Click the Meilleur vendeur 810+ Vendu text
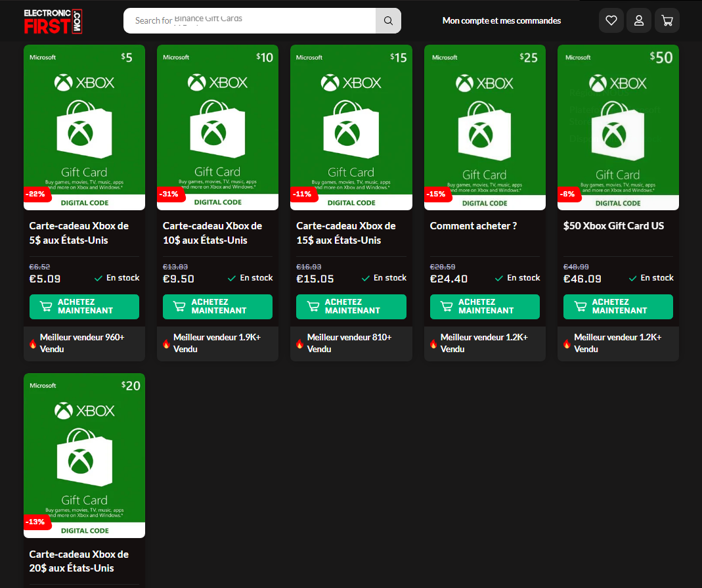 (349, 343)
